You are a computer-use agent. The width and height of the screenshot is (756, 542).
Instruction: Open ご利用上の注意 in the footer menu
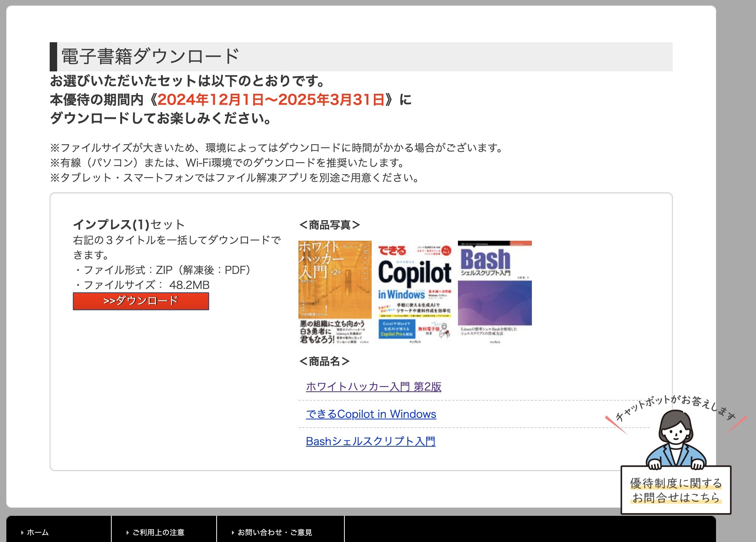pyautogui.click(x=158, y=532)
